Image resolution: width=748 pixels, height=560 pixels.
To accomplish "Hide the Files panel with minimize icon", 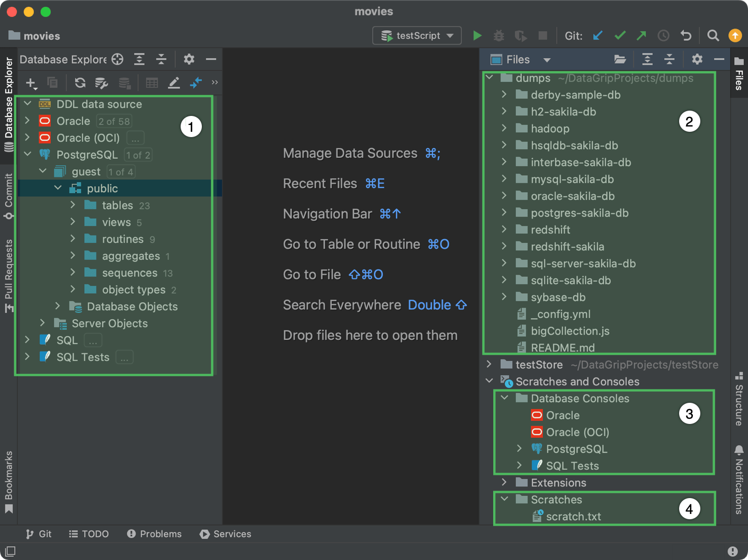I will click(x=719, y=59).
